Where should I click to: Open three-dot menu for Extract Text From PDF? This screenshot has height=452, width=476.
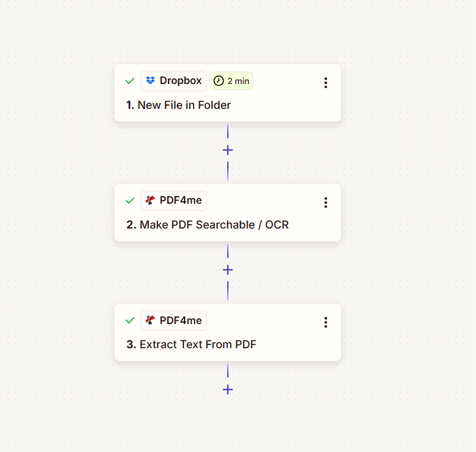pos(326,322)
